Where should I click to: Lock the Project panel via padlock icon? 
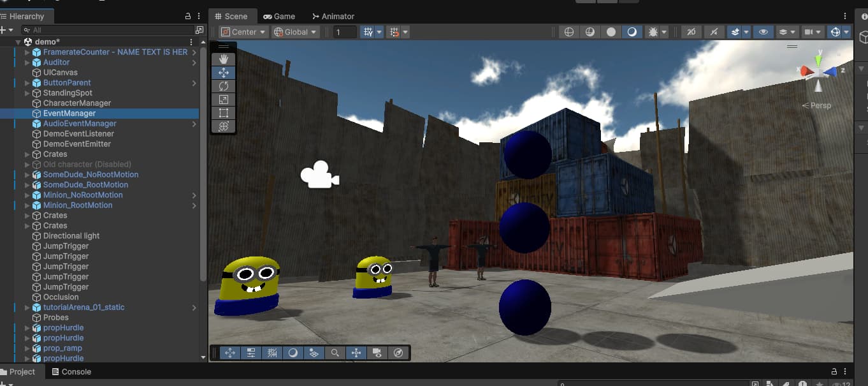834,371
